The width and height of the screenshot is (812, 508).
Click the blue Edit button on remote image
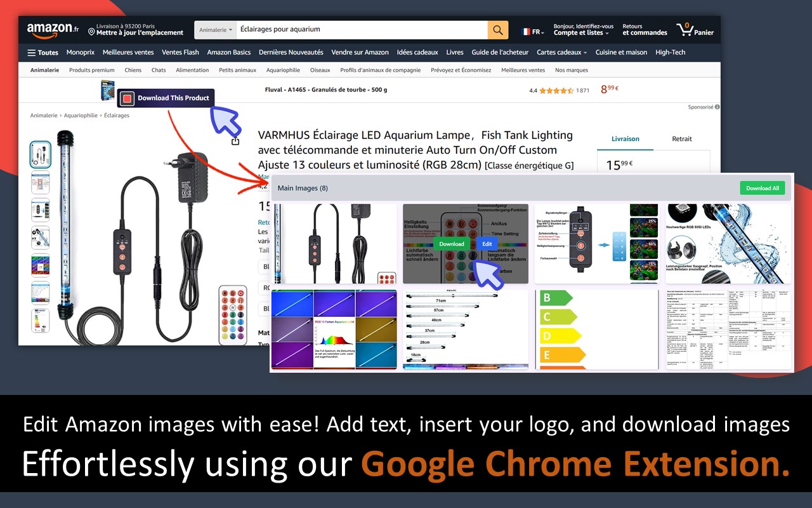(x=487, y=244)
